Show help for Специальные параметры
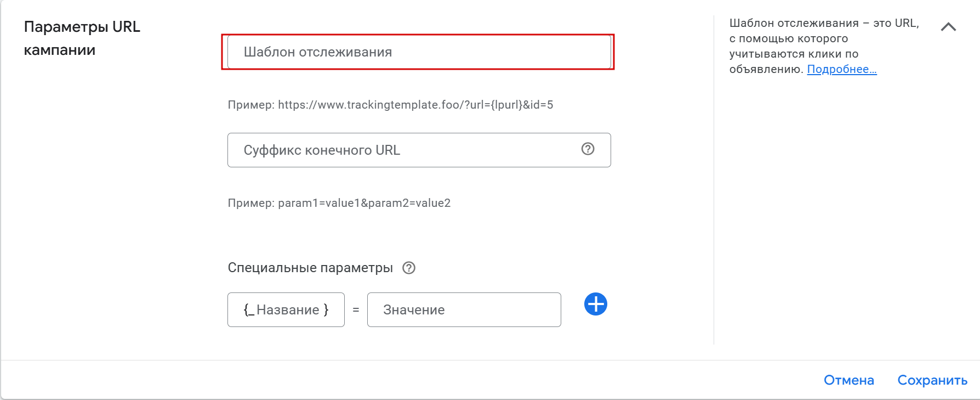Viewport: 980px width, 400px height. (409, 268)
